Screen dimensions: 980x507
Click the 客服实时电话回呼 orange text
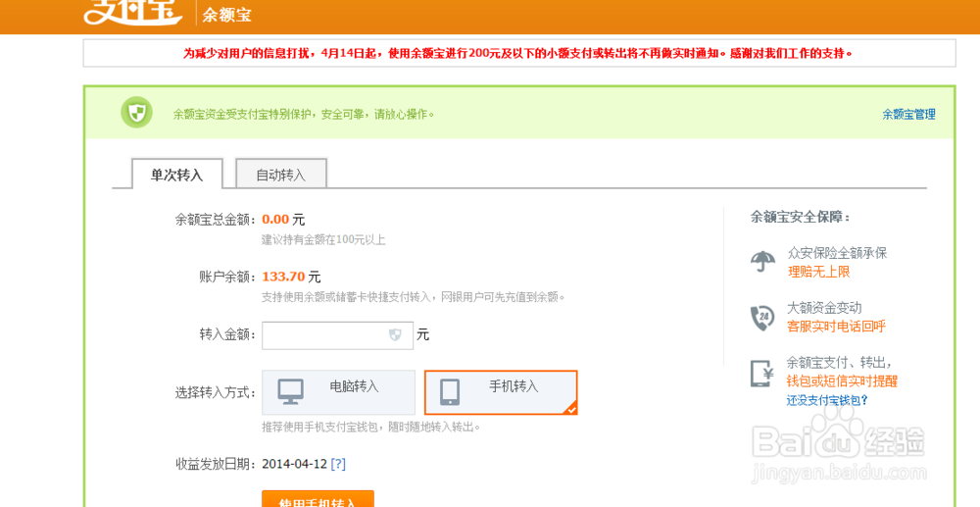point(837,327)
